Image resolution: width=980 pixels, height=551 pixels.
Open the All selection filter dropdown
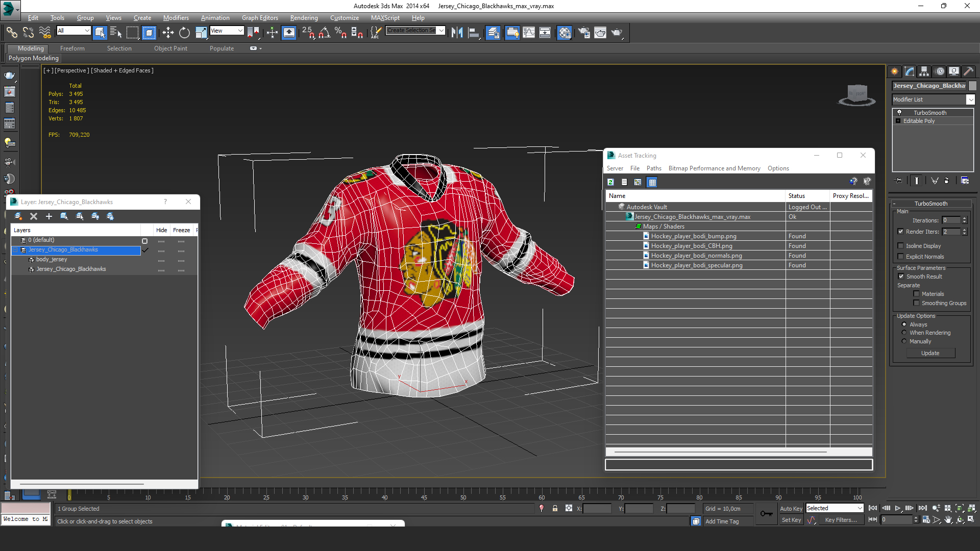pyautogui.click(x=87, y=31)
